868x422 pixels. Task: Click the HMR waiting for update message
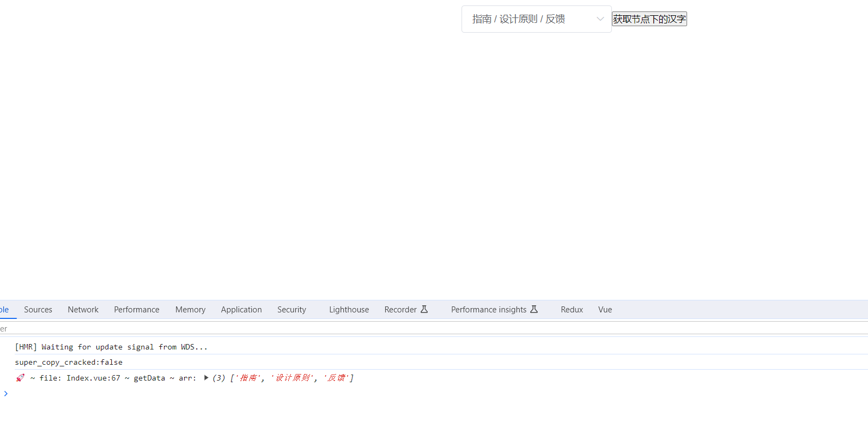tap(111, 347)
